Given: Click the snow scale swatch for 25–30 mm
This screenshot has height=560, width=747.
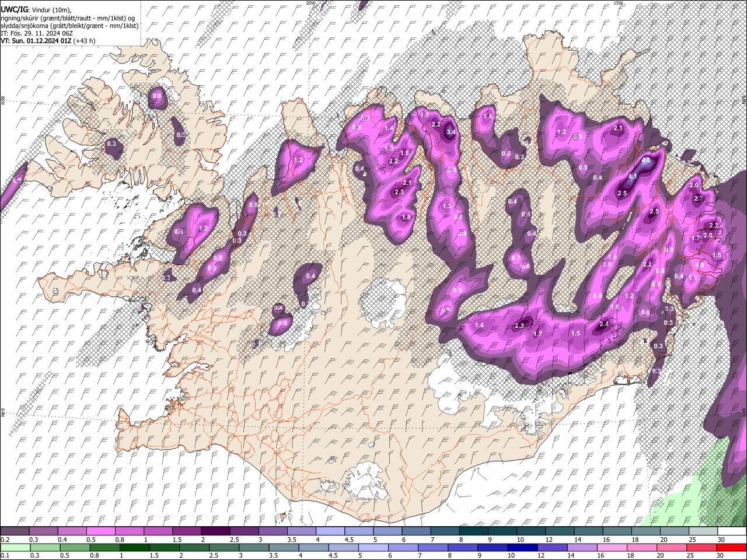Looking at the screenshot, I should (x=704, y=531).
